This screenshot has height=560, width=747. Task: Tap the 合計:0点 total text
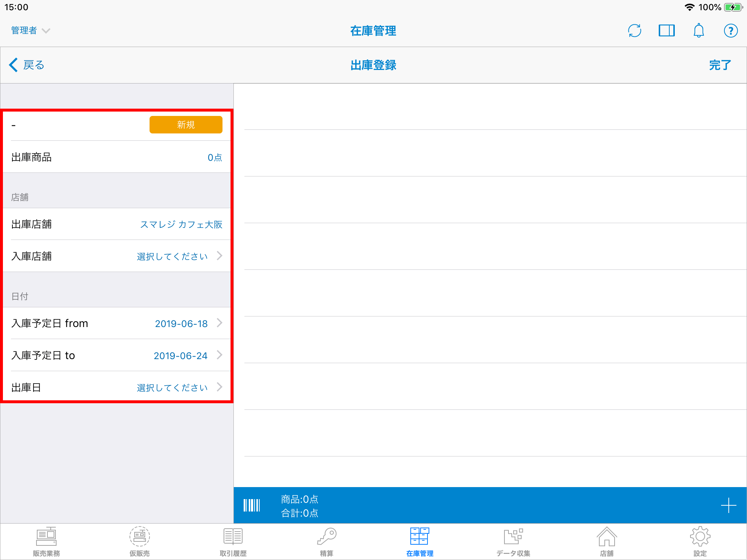pyautogui.click(x=299, y=513)
